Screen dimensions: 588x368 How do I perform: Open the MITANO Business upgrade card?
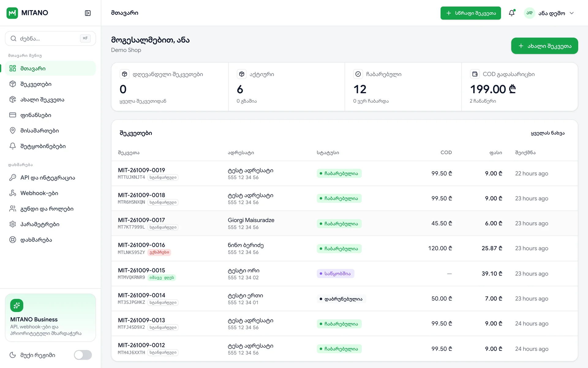[x=51, y=318]
